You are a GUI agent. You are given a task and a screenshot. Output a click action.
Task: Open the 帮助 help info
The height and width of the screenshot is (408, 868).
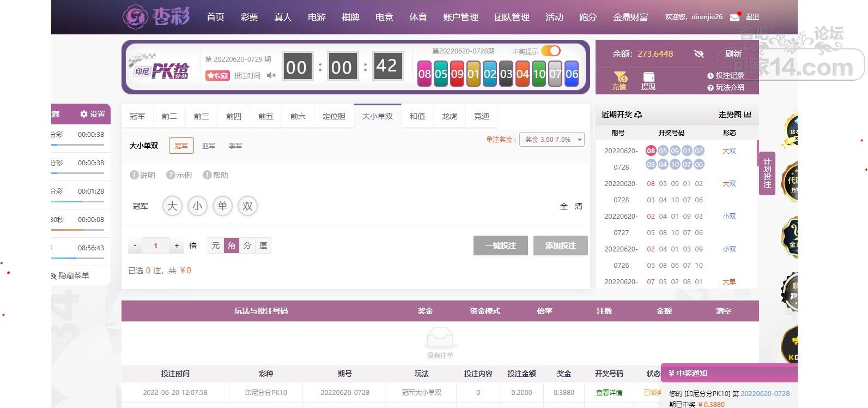point(215,175)
